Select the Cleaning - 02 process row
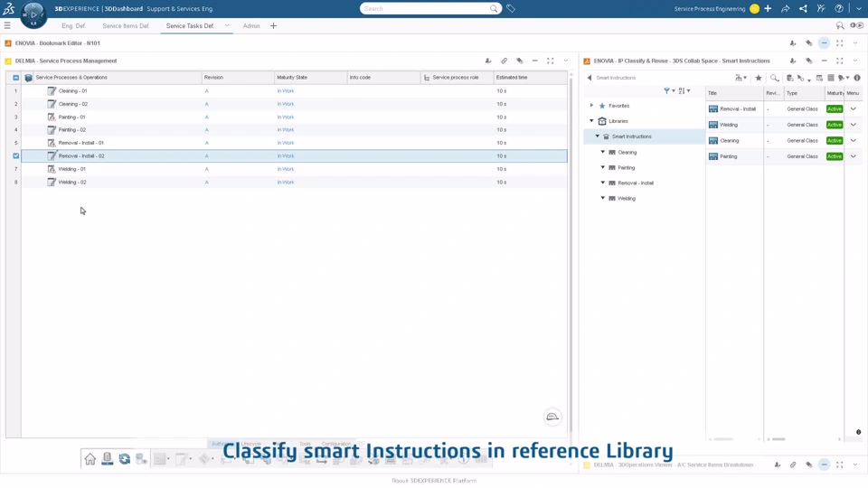Viewport: 868px width, 488px height. (x=294, y=104)
